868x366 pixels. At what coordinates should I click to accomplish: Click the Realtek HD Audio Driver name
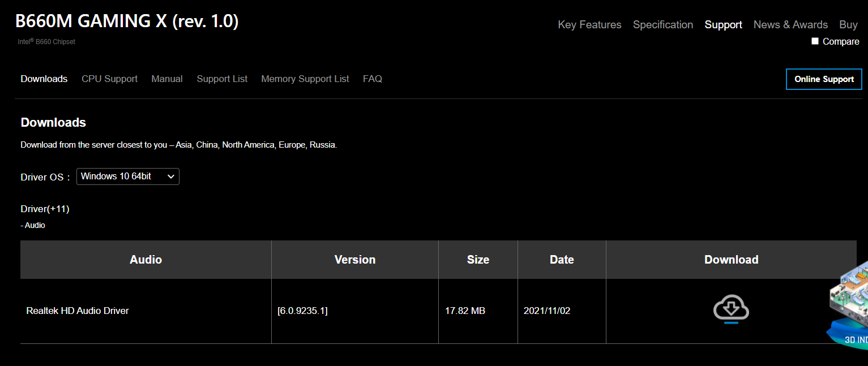point(78,311)
